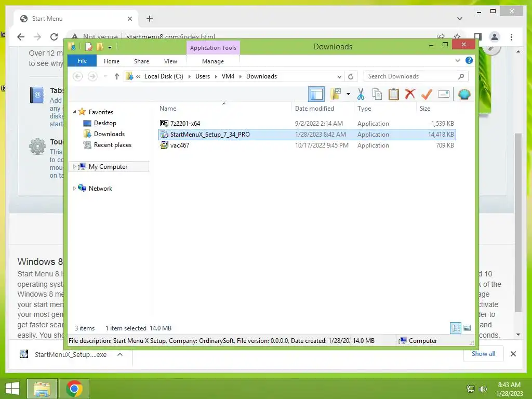The width and height of the screenshot is (532, 399).
Task: Switch to the Home ribbon tab
Action: [112, 61]
